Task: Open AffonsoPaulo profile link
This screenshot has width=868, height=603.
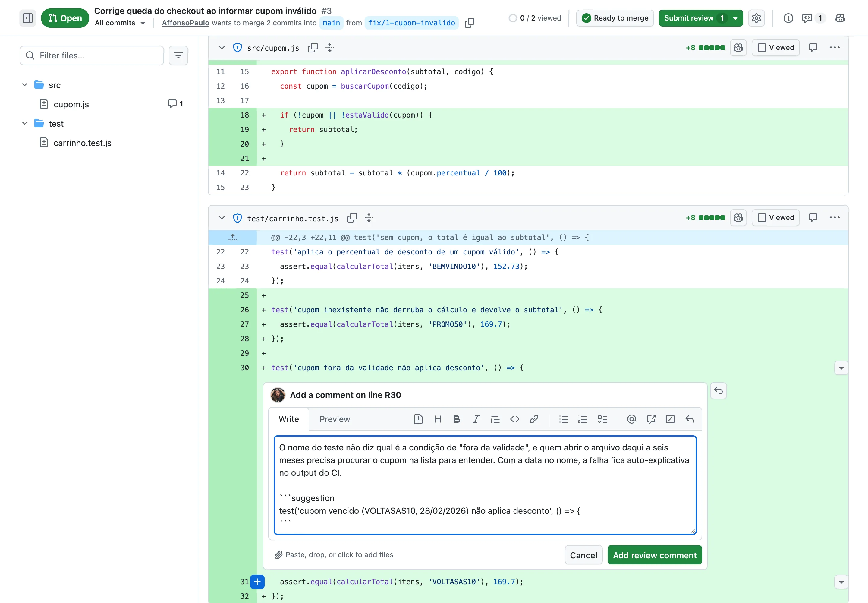Action: (x=185, y=23)
